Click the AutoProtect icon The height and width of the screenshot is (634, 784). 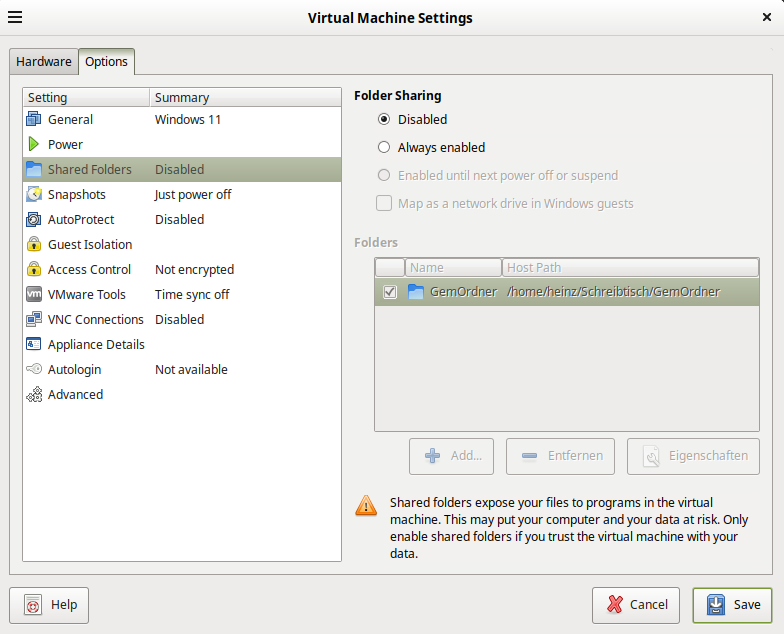34,219
